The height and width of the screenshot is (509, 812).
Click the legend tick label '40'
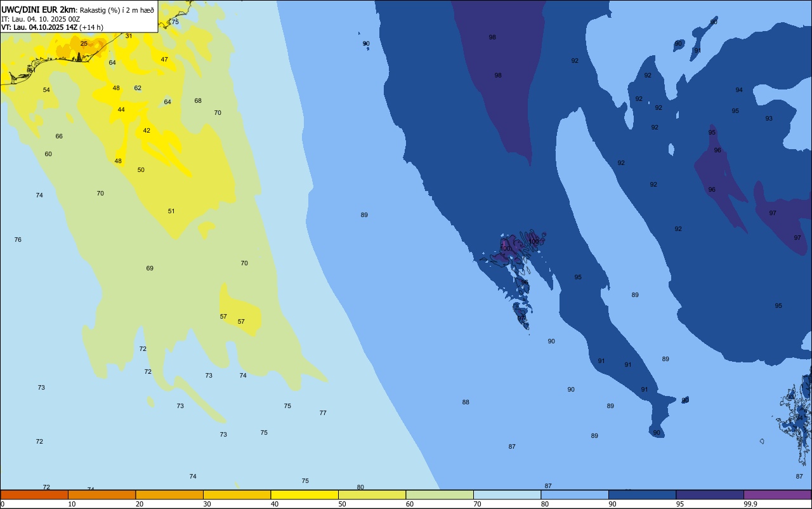(275, 504)
